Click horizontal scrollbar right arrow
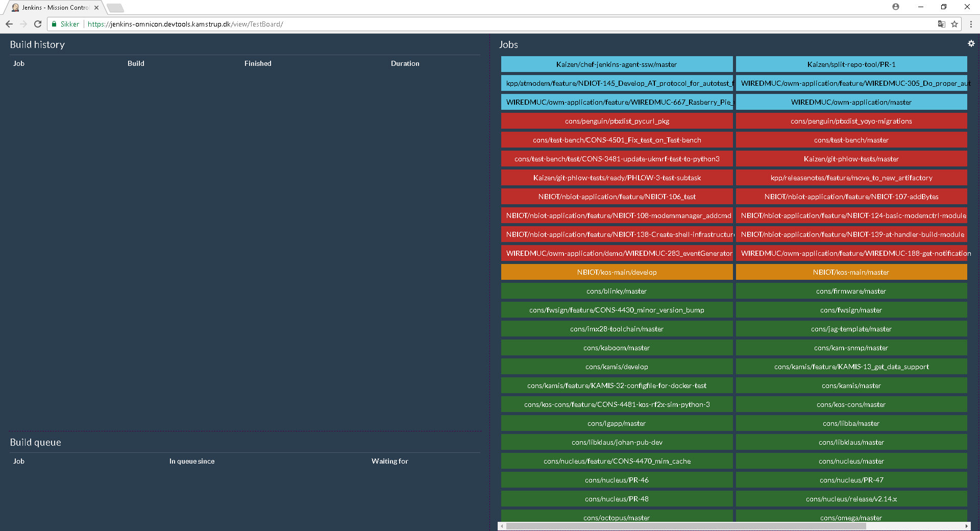 966,526
